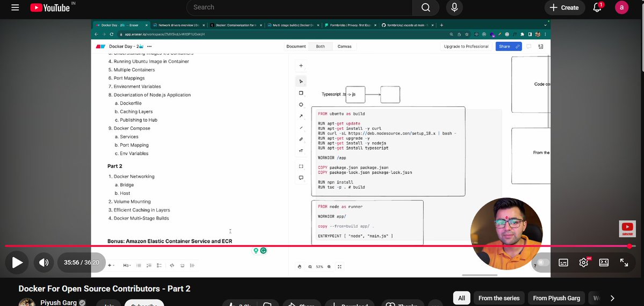The width and height of the screenshot is (644, 306).
Task: Apply checklist formatting
Action: [x=160, y=265]
